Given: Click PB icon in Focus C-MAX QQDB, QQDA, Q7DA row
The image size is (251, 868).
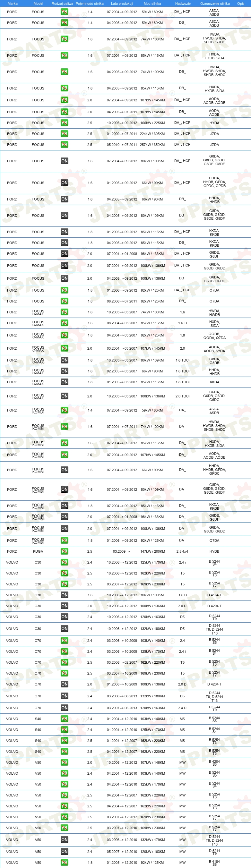Looking at the screenshot, I should point(65,335).
